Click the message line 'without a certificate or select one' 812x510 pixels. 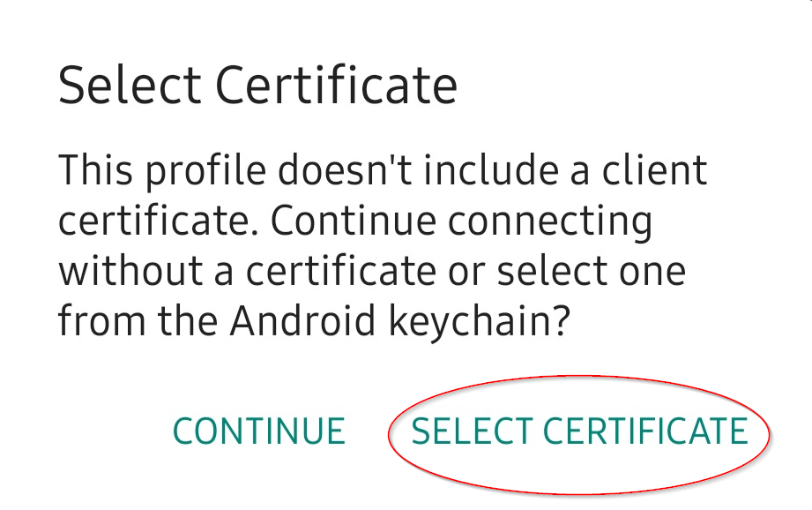[371, 270]
